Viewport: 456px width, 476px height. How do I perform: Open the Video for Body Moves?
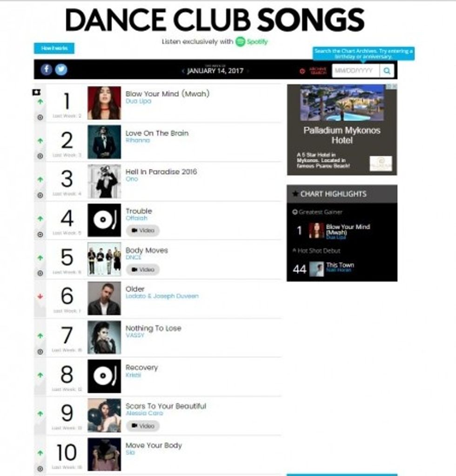coord(142,270)
